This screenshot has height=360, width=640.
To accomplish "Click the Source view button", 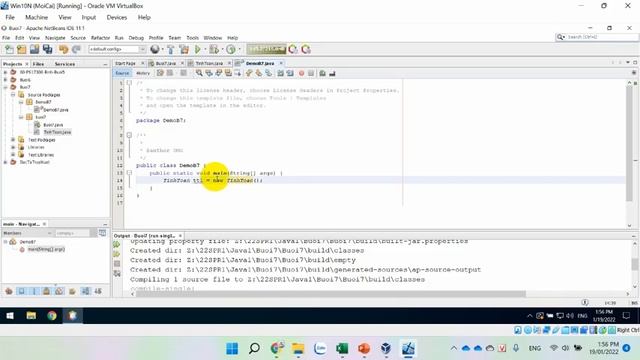I will click(x=122, y=73).
